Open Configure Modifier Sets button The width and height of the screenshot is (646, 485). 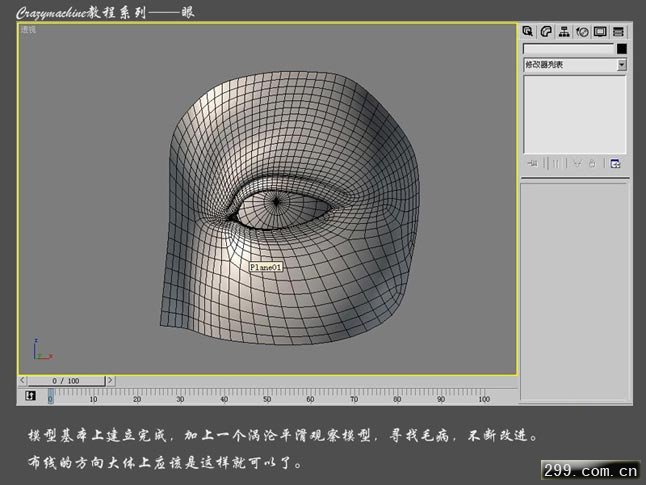[x=615, y=164]
